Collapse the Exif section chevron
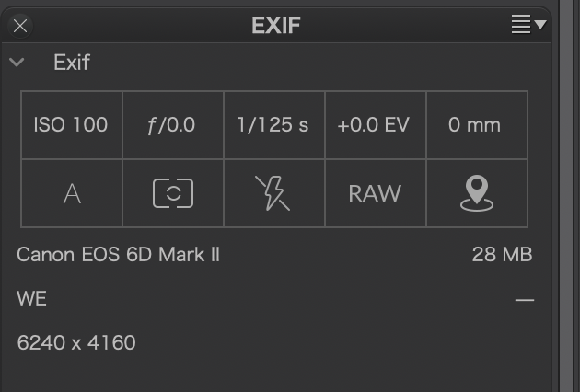Screen dimensions: 580x392 pyautogui.click(x=17, y=63)
